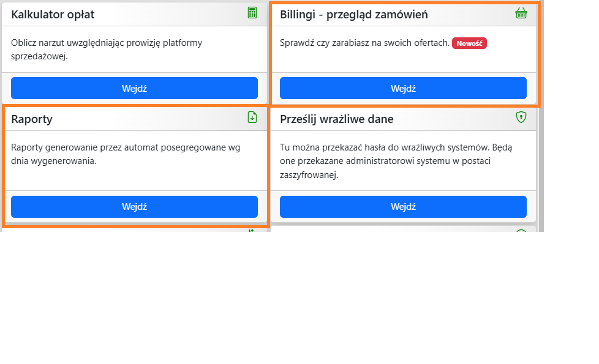Image resolution: width=599 pixels, height=364 pixels.
Task: Click the partially visible card below Prześlij wrażliwe dane
Action: click(x=403, y=229)
